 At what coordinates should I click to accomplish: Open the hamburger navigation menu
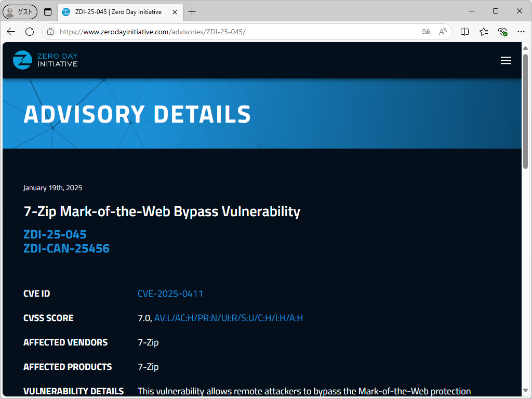tap(506, 60)
